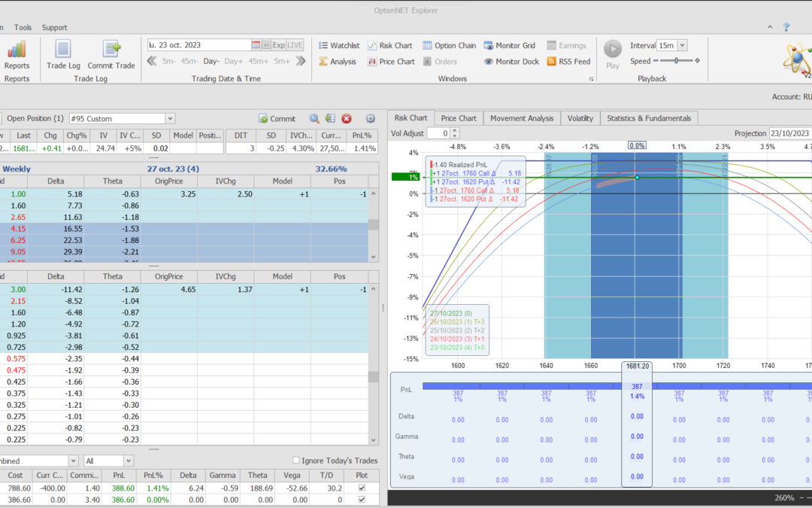Step back one day with Day-
The width and height of the screenshot is (812, 508).
coord(211,61)
